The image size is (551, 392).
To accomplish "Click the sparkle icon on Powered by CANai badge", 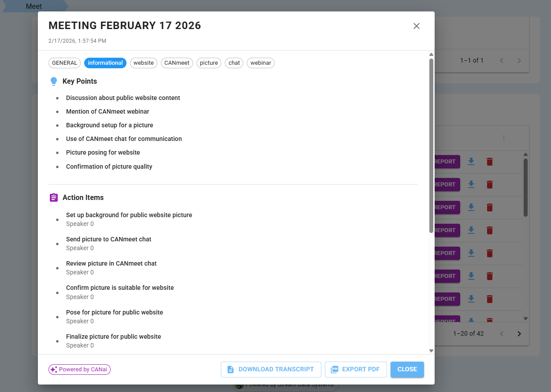I will point(53,369).
